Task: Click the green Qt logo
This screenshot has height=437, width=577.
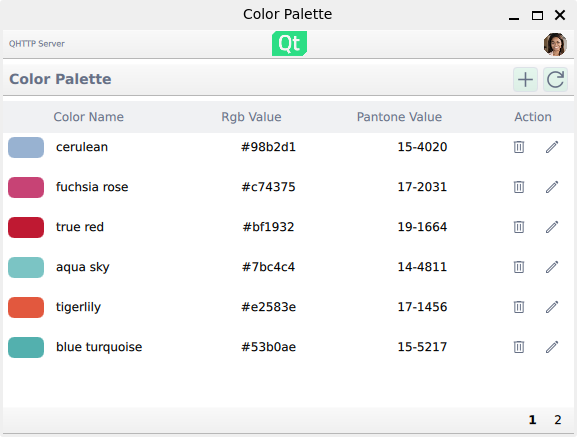Action: tap(289, 44)
